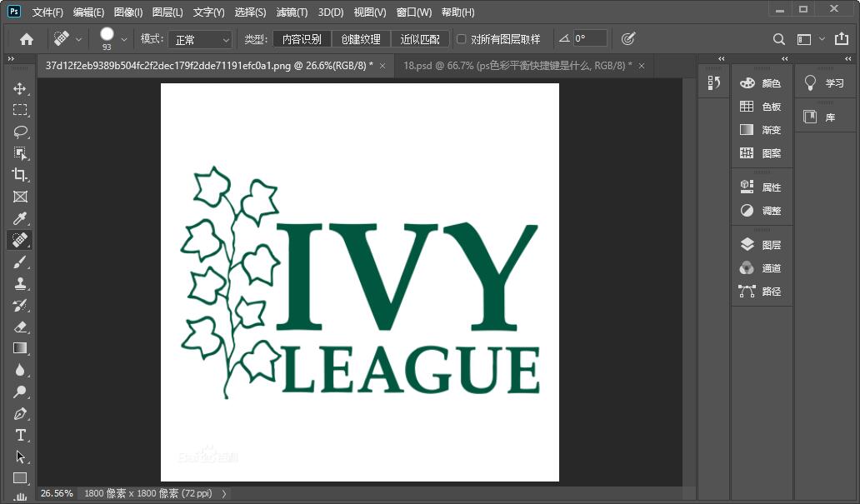
Task: Open the 图像(I) menu
Action: [128, 12]
